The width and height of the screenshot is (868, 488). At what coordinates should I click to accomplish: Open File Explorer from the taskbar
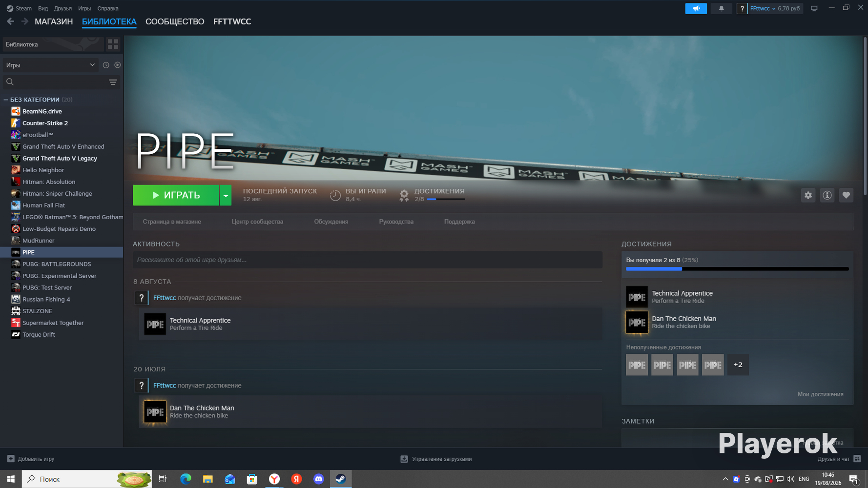(x=207, y=479)
